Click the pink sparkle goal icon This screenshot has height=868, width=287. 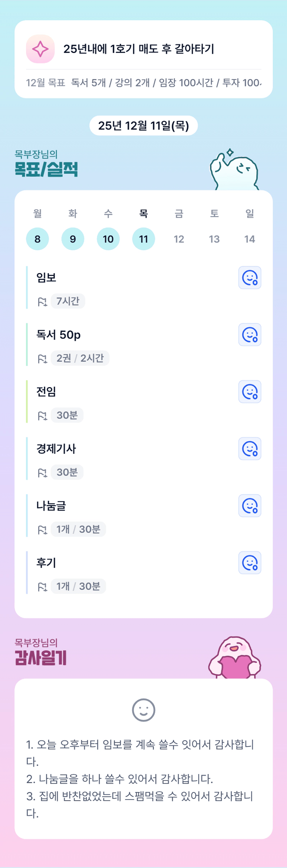point(40,49)
